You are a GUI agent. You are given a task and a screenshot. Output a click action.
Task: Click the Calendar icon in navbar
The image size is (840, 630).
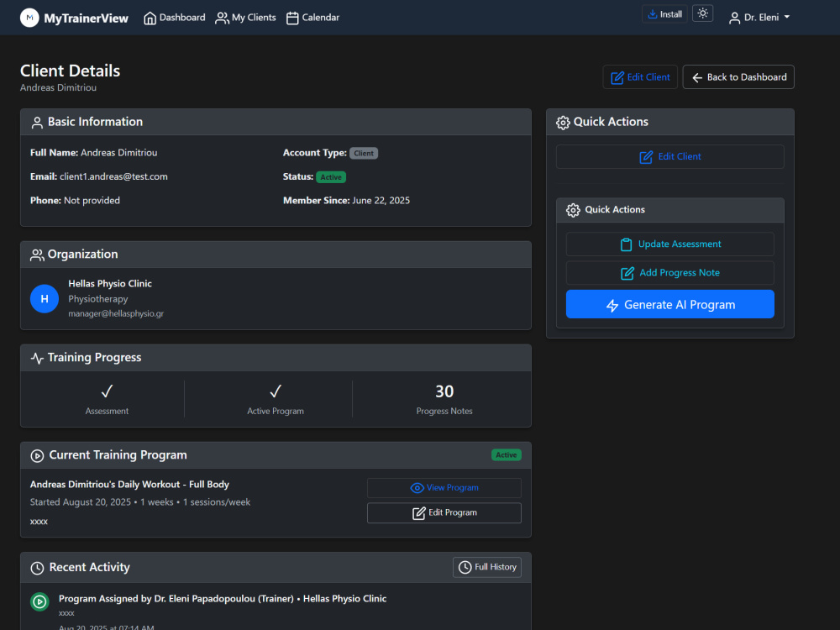click(292, 18)
